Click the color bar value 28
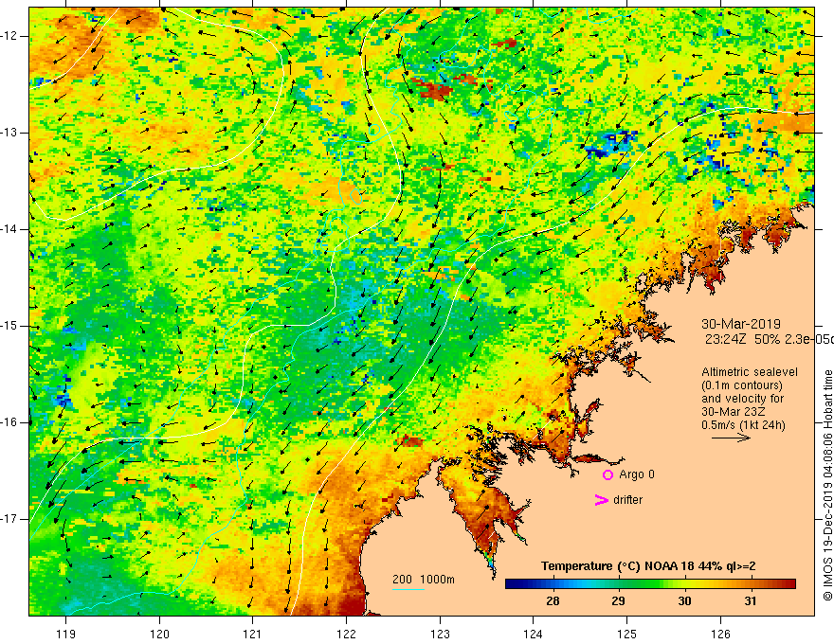The height and width of the screenshot is (644, 834). pos(553,601)
